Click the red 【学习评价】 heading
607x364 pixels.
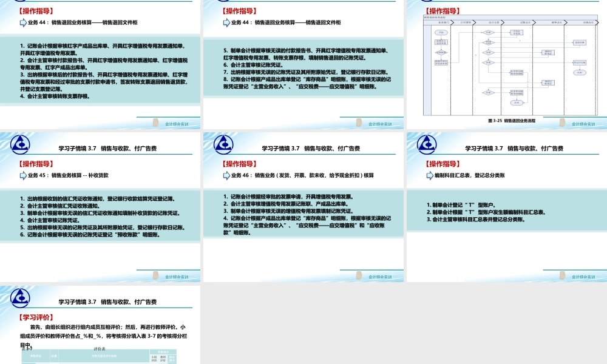click(36, 317)
